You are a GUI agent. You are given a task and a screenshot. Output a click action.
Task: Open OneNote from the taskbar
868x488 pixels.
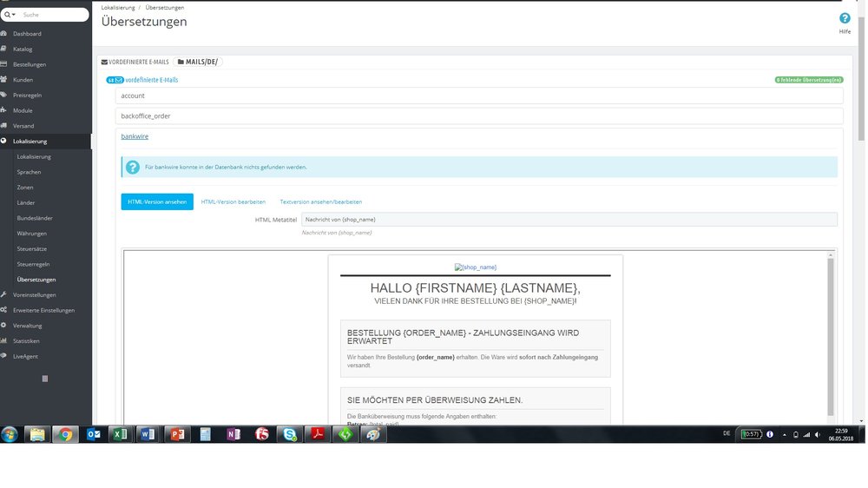233,435
